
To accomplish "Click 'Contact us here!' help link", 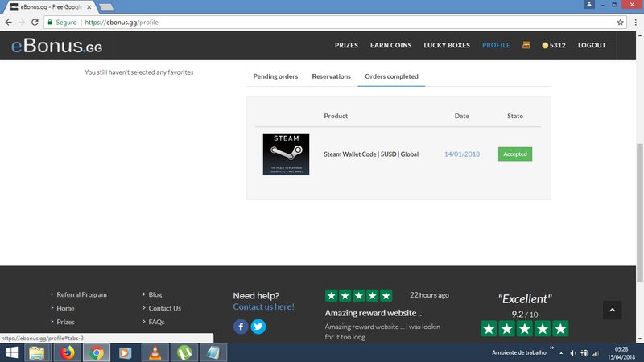I will pos(264,306).
